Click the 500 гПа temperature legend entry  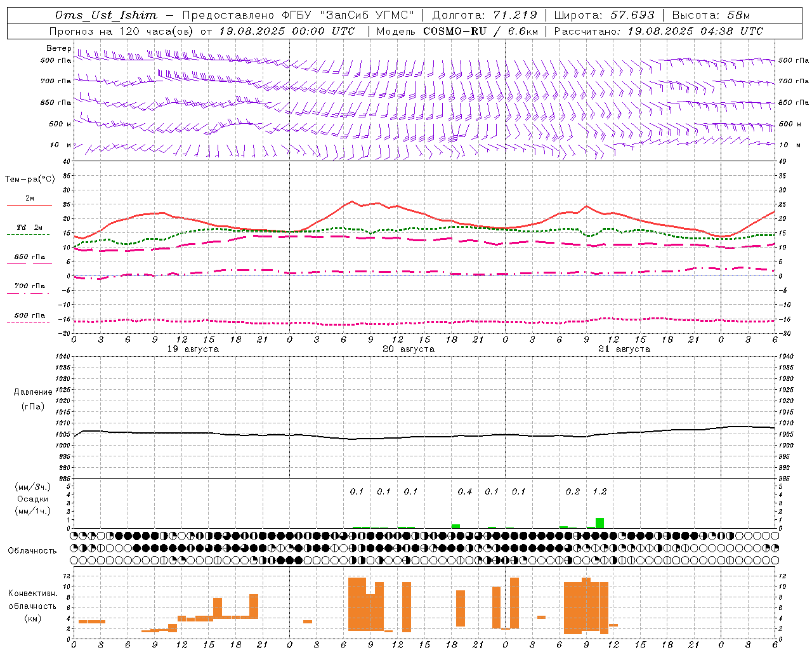[x=29, y=315]
